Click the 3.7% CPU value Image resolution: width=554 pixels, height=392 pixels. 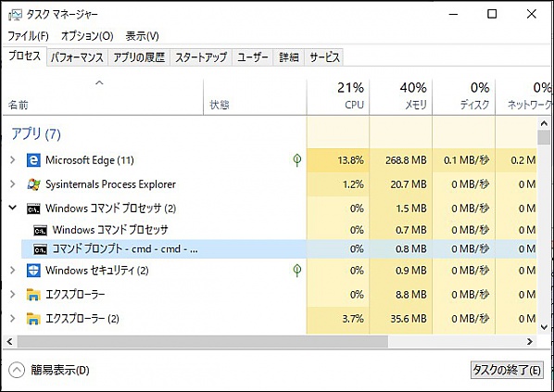(353, 319)
